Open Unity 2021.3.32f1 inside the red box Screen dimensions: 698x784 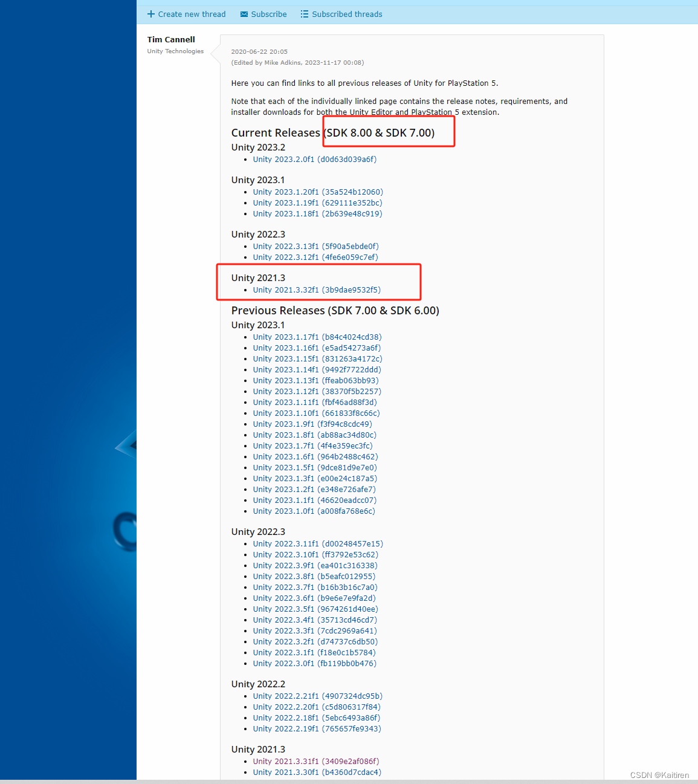tap(317, 290)
